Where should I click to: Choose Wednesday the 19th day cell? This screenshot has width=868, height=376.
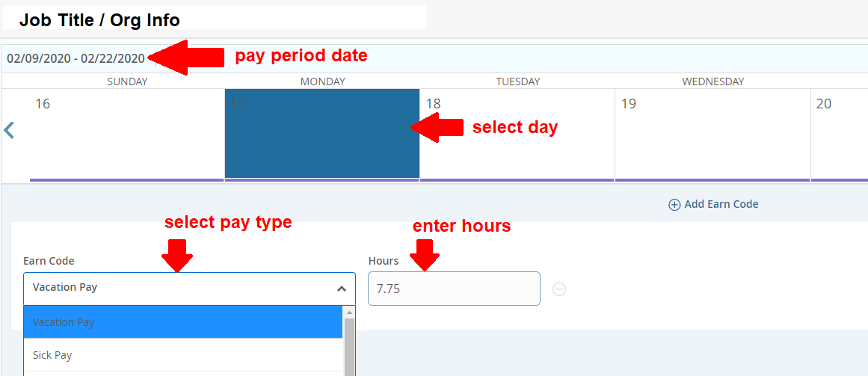click(x=712, y=134)
